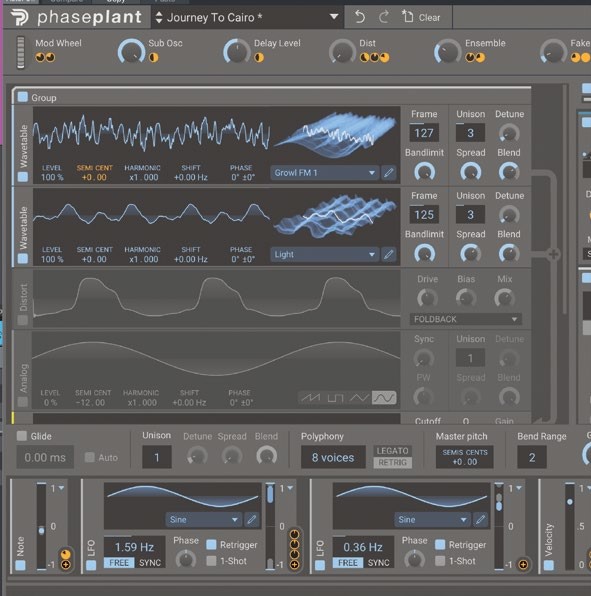This screenshot has width=591, height=596.
Task: Step presets with up/down arrows near Journey To Cairo
Action: click(159, 17)
